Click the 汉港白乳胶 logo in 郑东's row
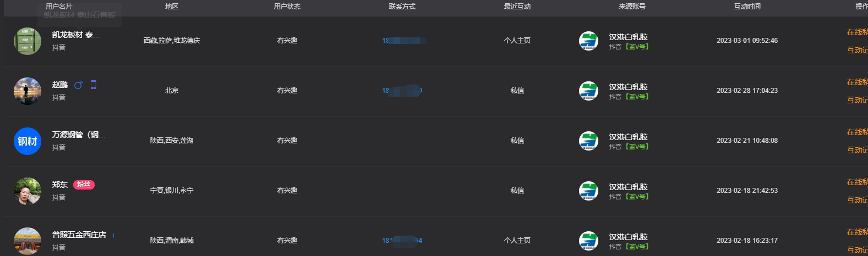 pyautogui.click(x=588, y=191)
